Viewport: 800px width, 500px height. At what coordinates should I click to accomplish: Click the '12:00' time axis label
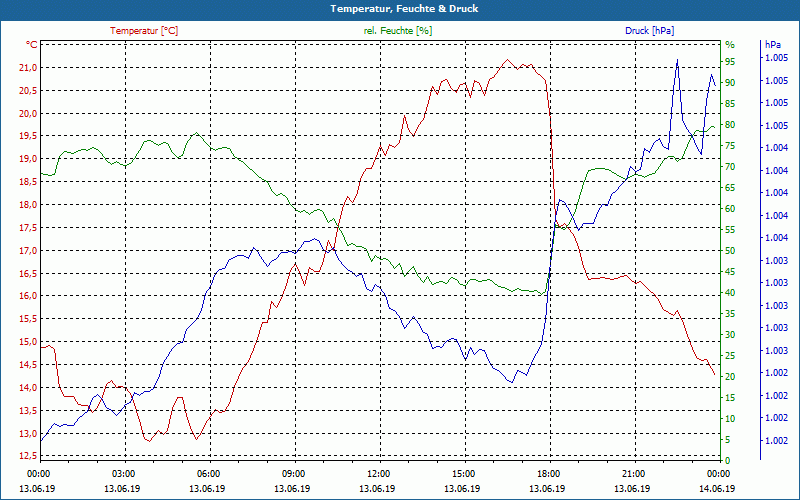click(378, 473)
